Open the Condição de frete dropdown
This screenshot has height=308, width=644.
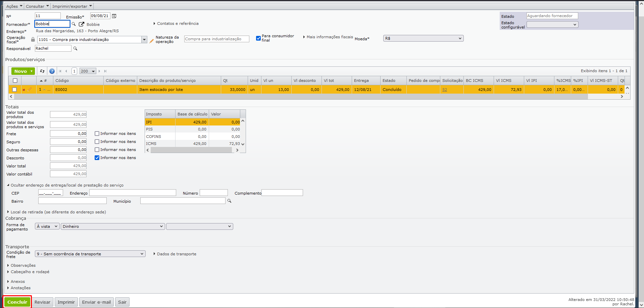[90, 254]
